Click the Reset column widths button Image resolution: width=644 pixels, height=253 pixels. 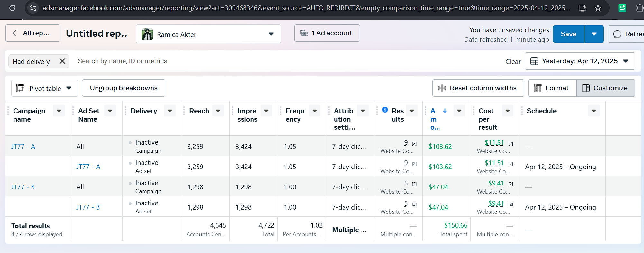coord(478,88)
